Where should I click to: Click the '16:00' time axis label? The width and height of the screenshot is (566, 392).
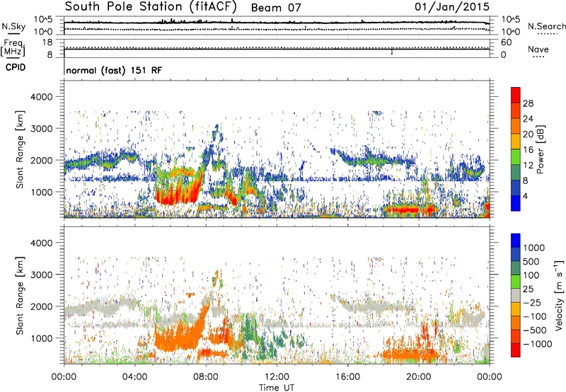pos(347,377)
